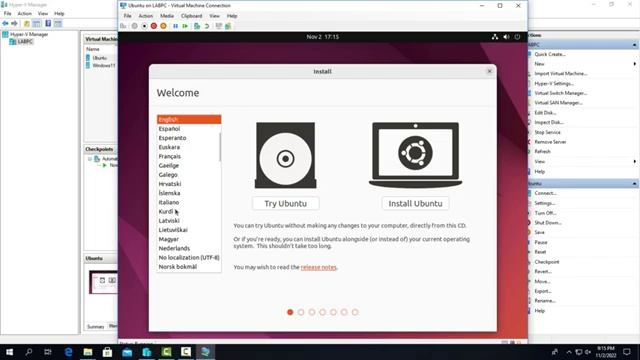The image size is (640, 360).
Task: Select LABPC node in Hyper-V Manager tree
Action: click(x=25, y=42)
